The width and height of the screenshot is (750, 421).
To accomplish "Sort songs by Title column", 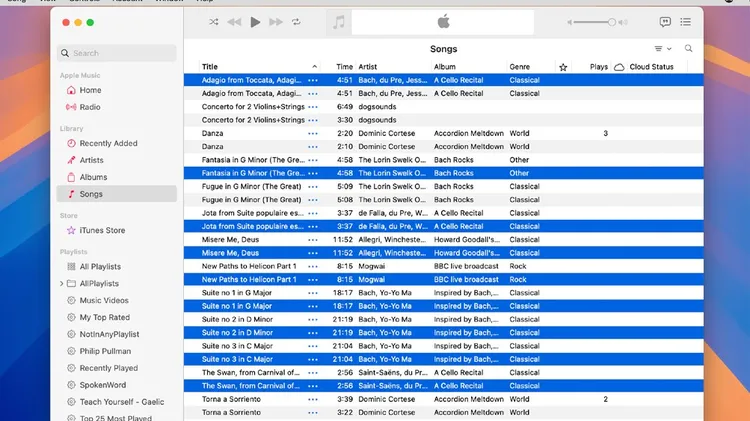I will (210, 67).
